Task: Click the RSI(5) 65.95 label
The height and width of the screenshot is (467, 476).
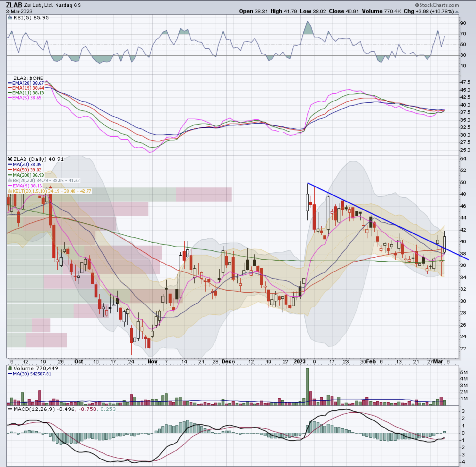Action: pyautogui.click(x=31, y=18)
